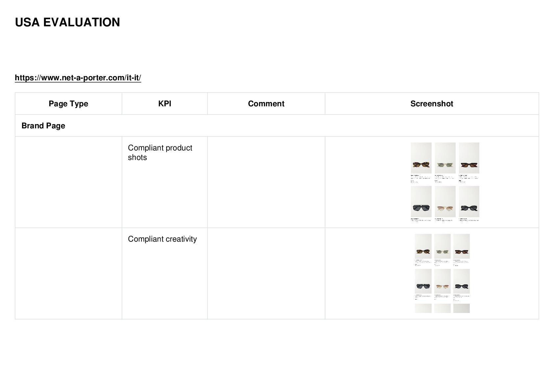Click empty Comment cell beside Compliant creativity
The width and height of the screenshot is (554, 392).
pyautogui.click(x=266, y=274)
